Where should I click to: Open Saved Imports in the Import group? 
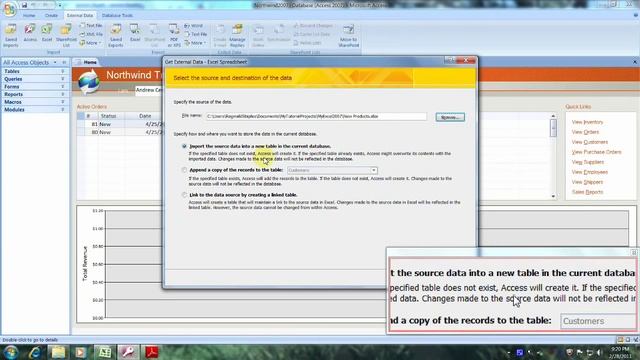pyautogui.click(x=11, y=36)
